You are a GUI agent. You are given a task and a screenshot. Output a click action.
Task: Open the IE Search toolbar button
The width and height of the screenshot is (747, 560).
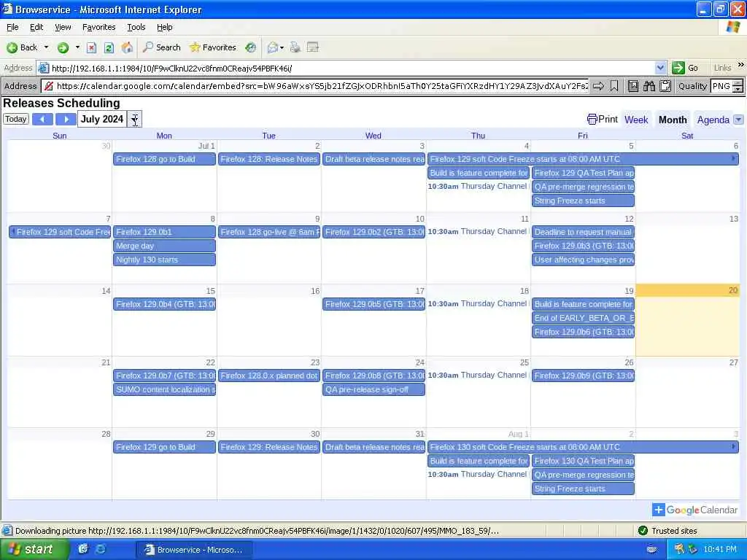(x=161, y=47)
